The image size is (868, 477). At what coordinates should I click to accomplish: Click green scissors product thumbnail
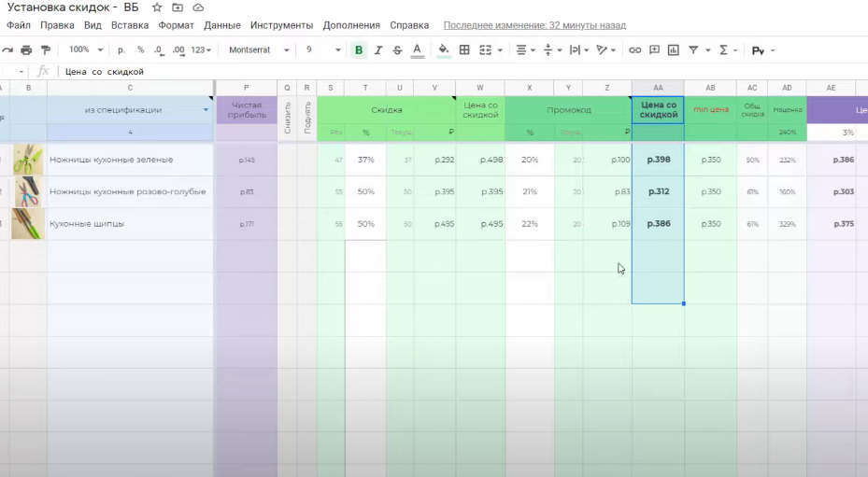28,160
